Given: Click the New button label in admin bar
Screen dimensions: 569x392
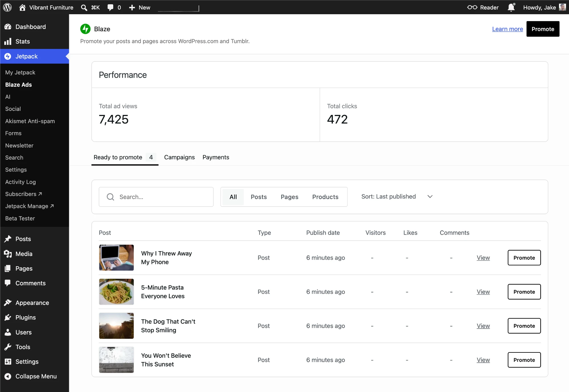Looking at the screenshot, I should point(145,8).
